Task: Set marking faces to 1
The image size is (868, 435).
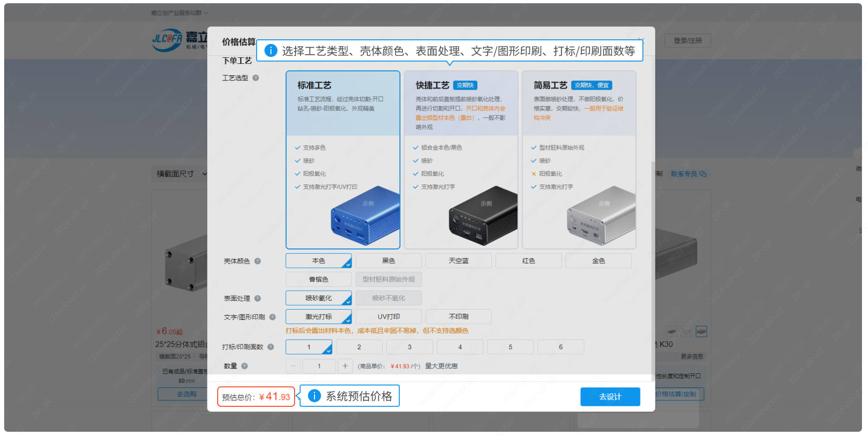Action: pos(309,347)
